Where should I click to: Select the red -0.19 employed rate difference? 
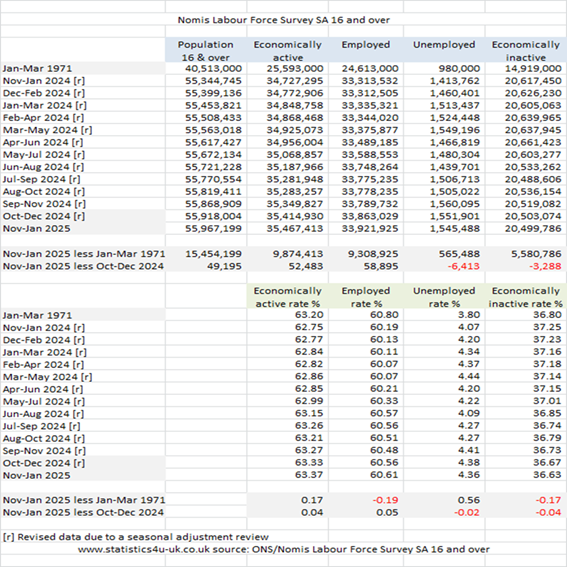click(385, 500)
